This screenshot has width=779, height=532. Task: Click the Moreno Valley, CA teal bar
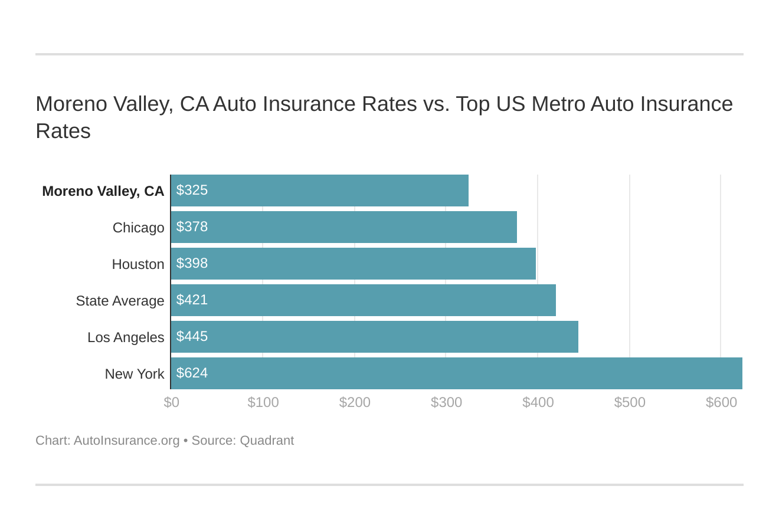(x=319, y=191)
